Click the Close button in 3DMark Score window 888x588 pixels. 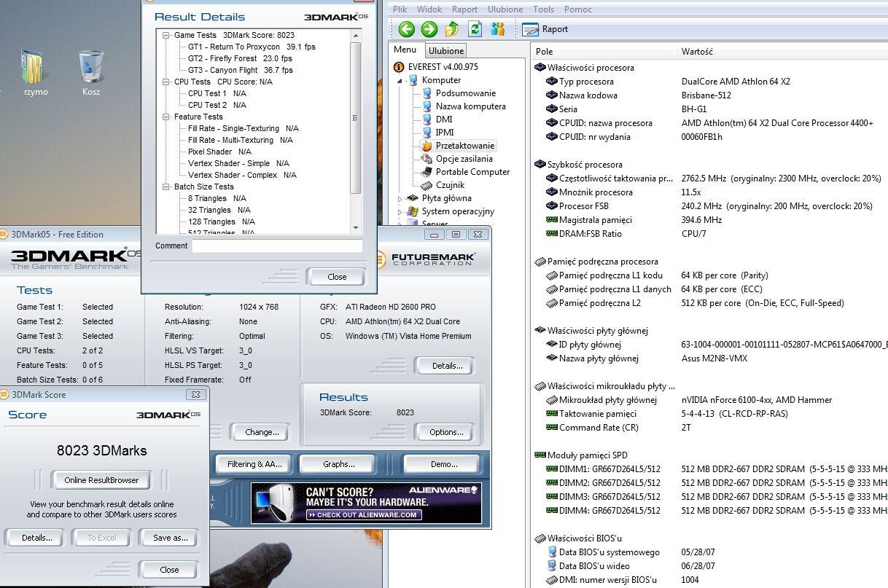pos(169,570)
